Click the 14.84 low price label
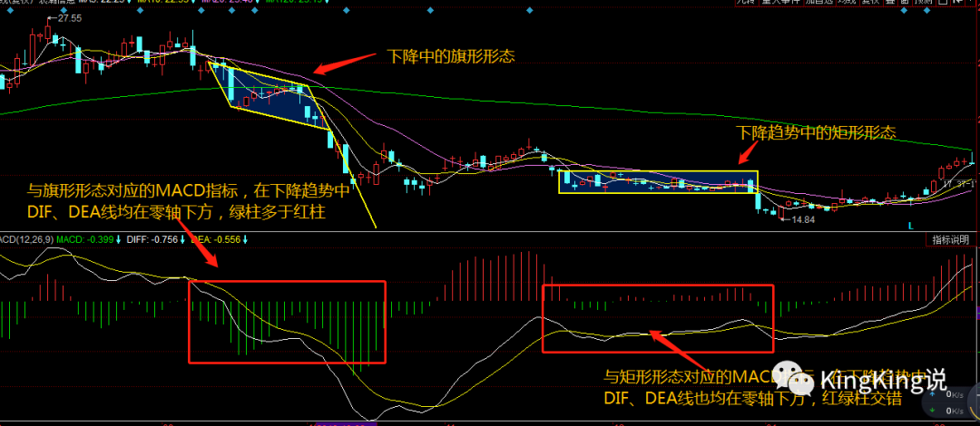Image resolution: width=980 pixels, height=426 pixels. (x=802, y=219)
